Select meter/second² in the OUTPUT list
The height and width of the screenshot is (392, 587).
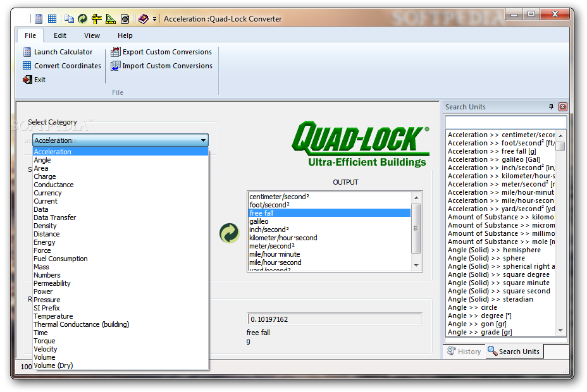[330, 246]
